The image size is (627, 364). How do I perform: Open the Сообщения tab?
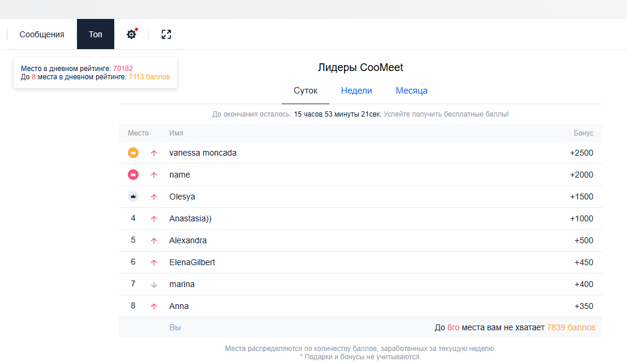42,34
